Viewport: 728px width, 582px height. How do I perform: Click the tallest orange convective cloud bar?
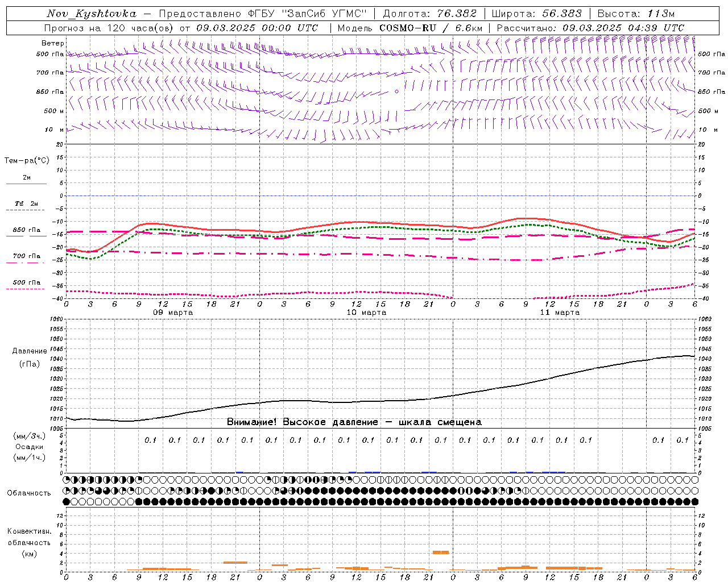pyautogui.click(x=441, y=552)
